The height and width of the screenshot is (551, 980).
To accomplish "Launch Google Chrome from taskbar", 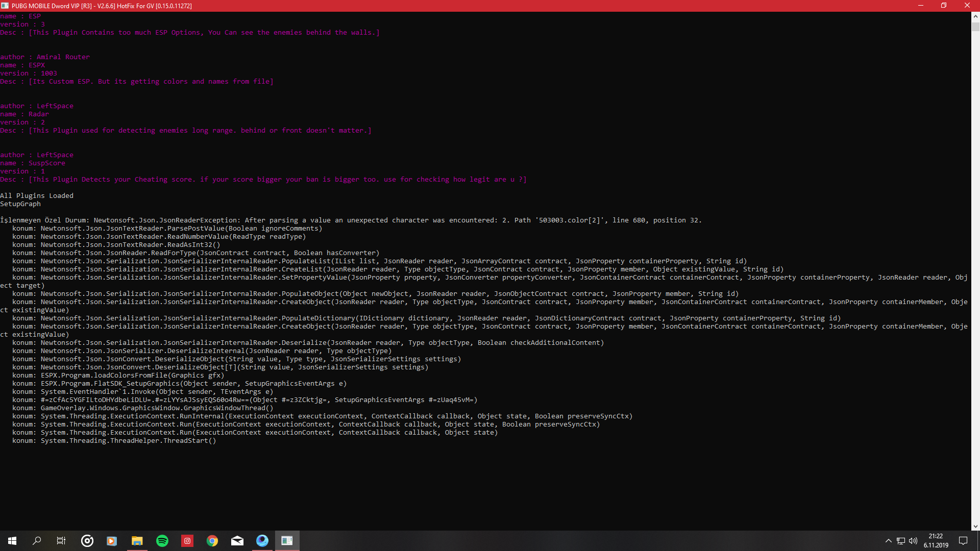I will click(x=212, y=541).
